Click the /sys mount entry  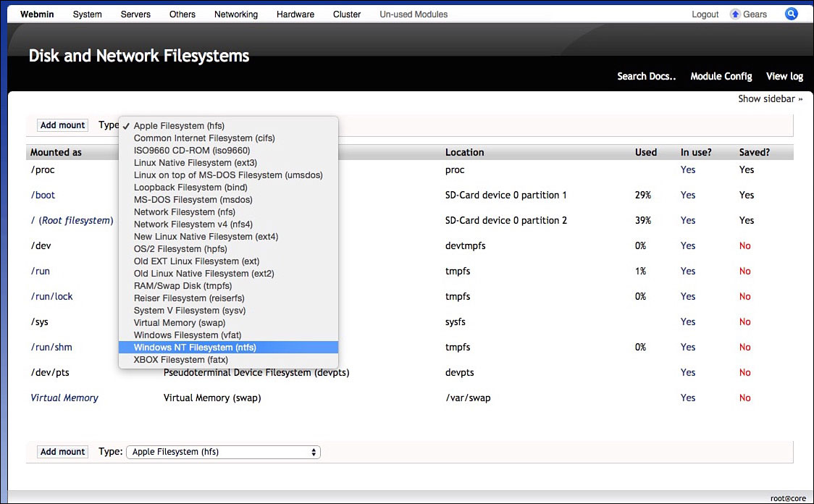click(x=39, y=322)
